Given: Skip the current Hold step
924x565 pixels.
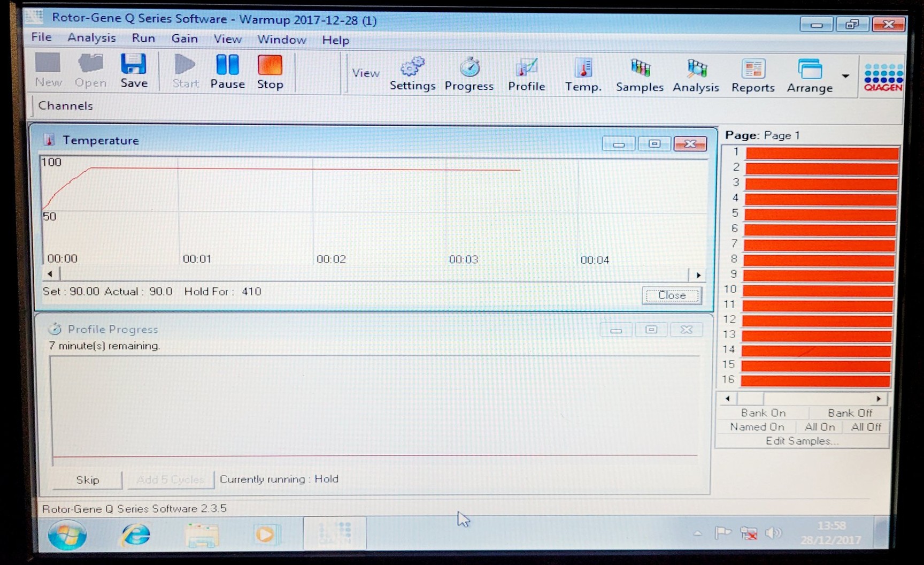Looking at the screenshot, I should pyautogui.click(x=88, y=480).
